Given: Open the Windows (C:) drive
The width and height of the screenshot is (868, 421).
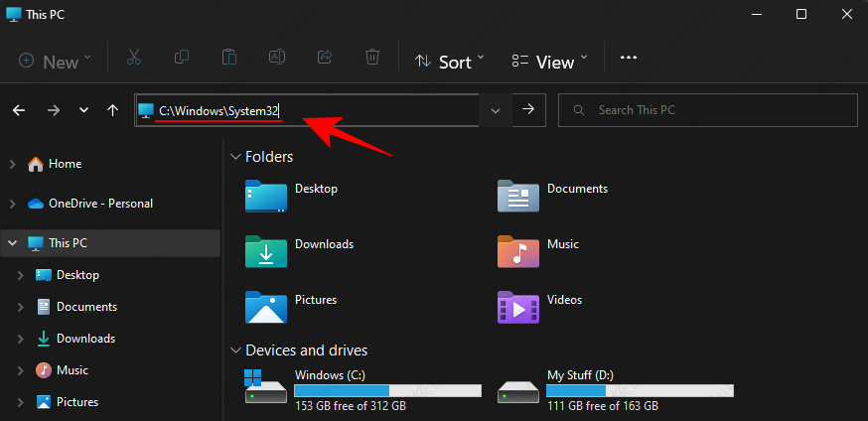Looking at the screenshot, I should (x=328, y=375).
